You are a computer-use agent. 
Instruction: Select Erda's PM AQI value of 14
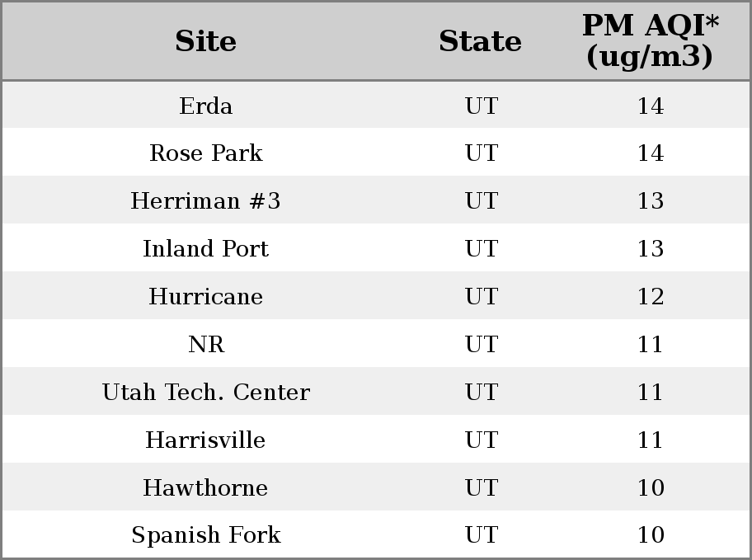(651, 106)
